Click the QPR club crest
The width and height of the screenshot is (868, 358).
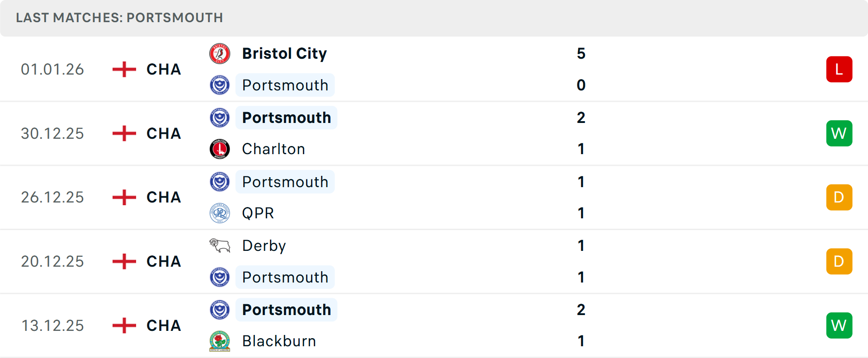point(220,213)
